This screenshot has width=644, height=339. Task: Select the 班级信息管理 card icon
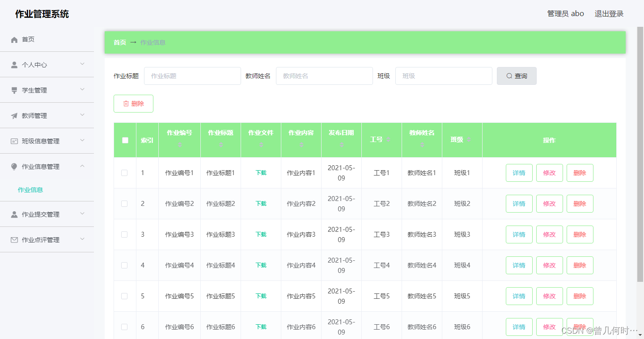coord(14,141)
